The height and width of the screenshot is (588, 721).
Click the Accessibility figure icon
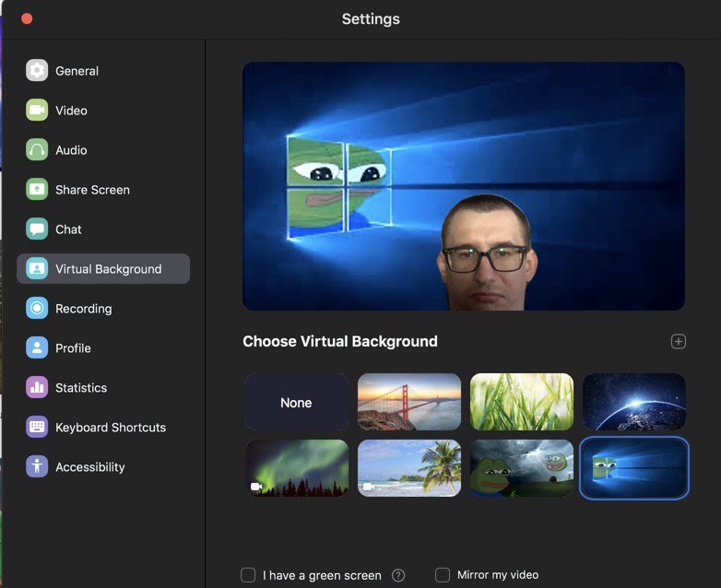click(x=37, y=466)
